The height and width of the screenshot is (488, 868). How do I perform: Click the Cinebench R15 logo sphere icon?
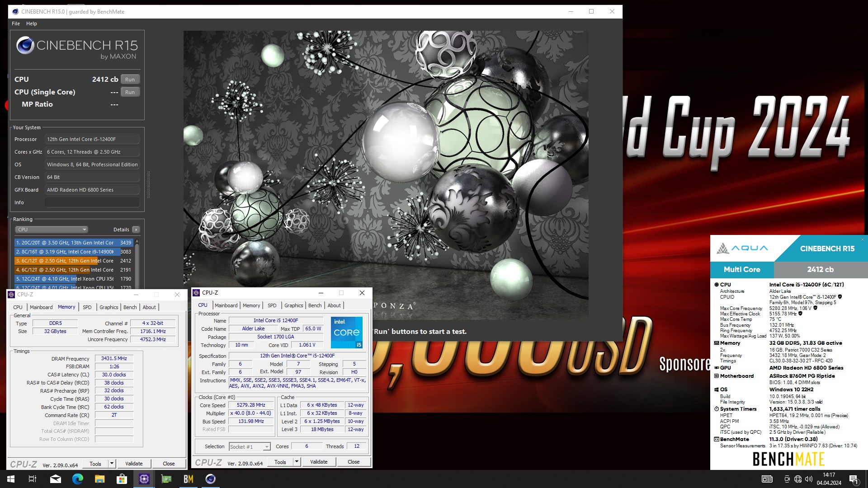[25, 46]
